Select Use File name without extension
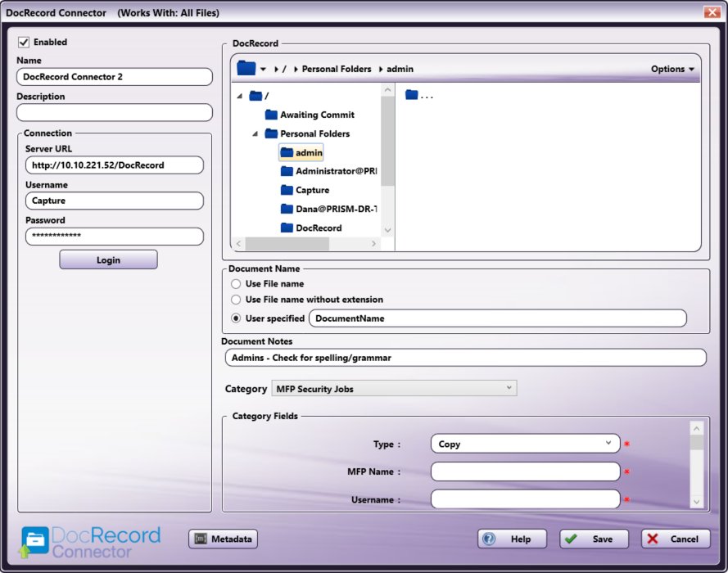The height and width of the screenshot is (573, 728). click(x=236, y=300)
